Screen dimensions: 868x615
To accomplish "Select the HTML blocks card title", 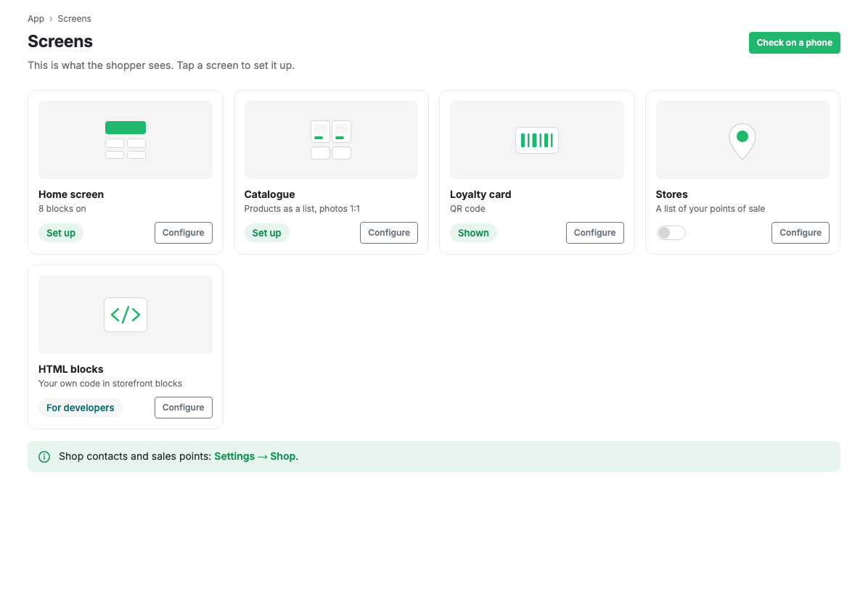I will coord(71,369).
